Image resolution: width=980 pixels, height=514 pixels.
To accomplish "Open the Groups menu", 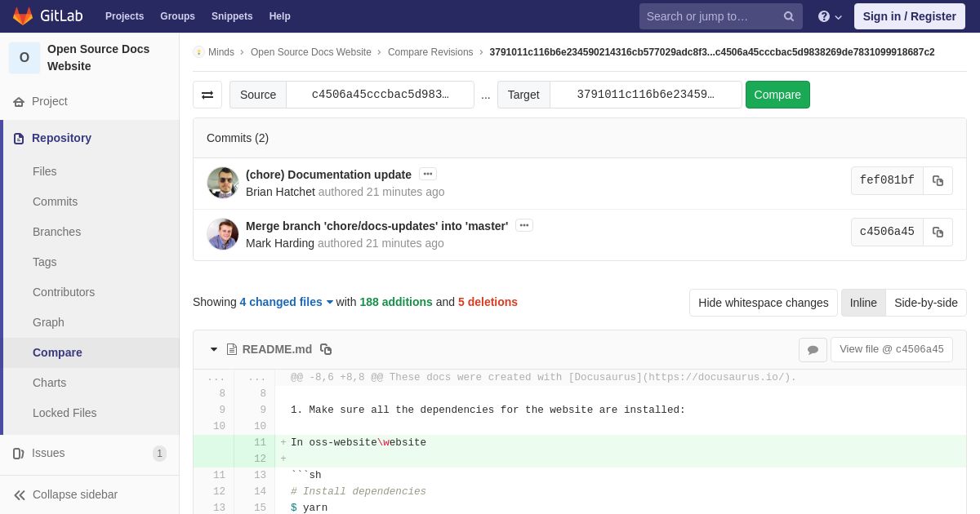I will 177,16.
